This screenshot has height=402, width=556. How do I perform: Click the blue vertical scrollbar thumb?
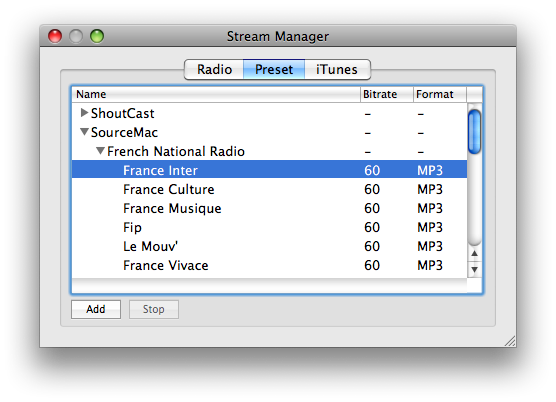474,132
